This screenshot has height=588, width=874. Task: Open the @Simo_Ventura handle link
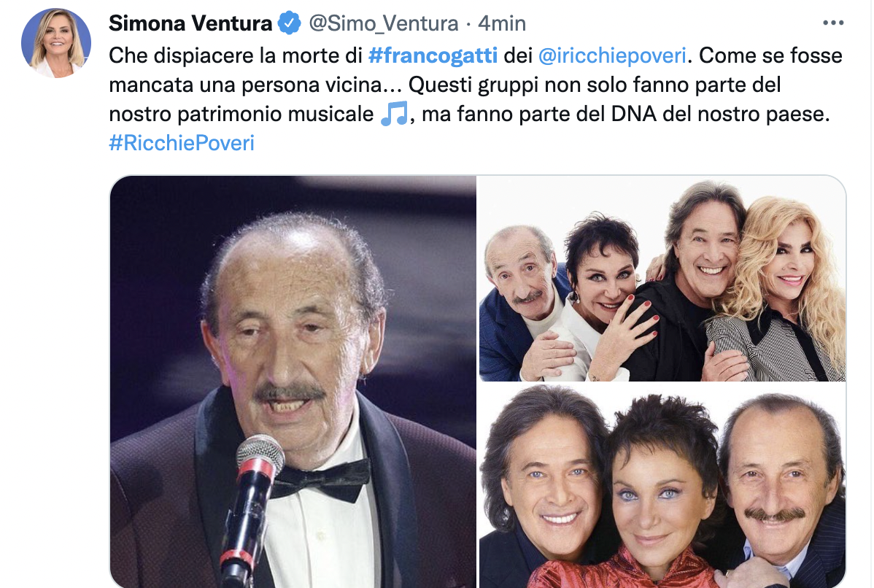pyautogui.click(x=384, y=24)
